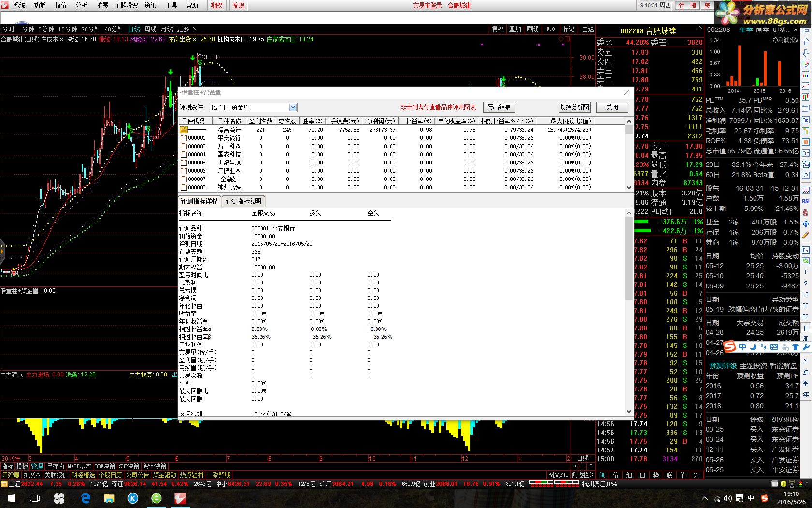Click the + zoom button near 日线

coord(575,467)
